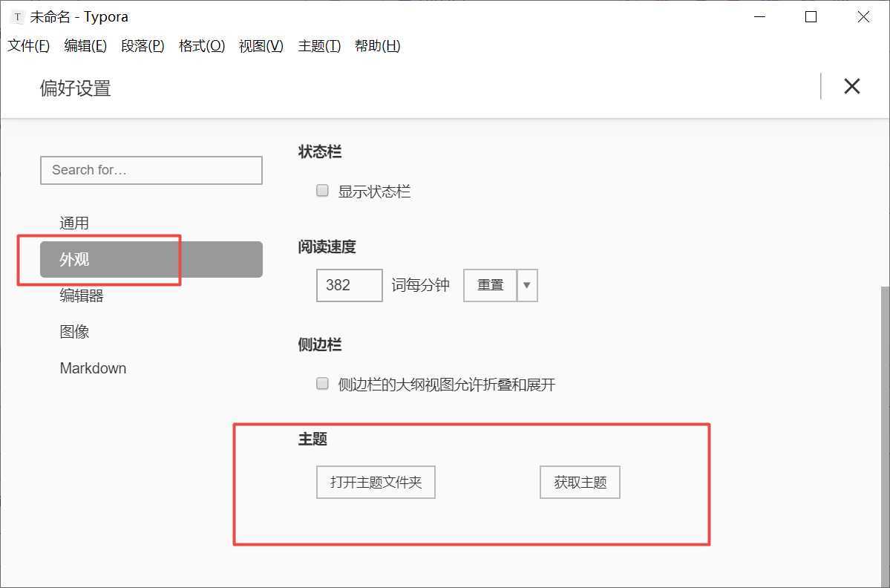Click the 状态栏 section heading
890x588 pixels.
click(x=320, y=152)
